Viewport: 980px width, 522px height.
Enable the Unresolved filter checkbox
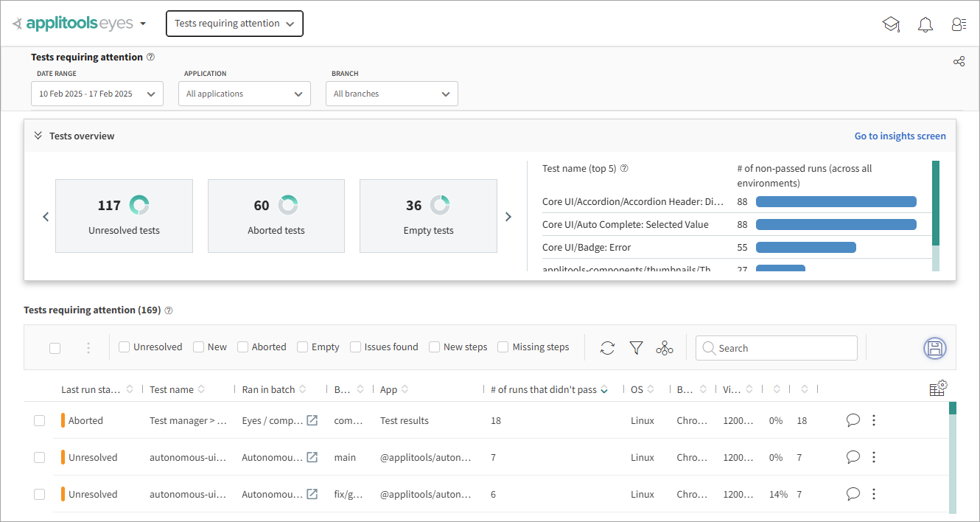pyautogui.click(x=125, y=347)
